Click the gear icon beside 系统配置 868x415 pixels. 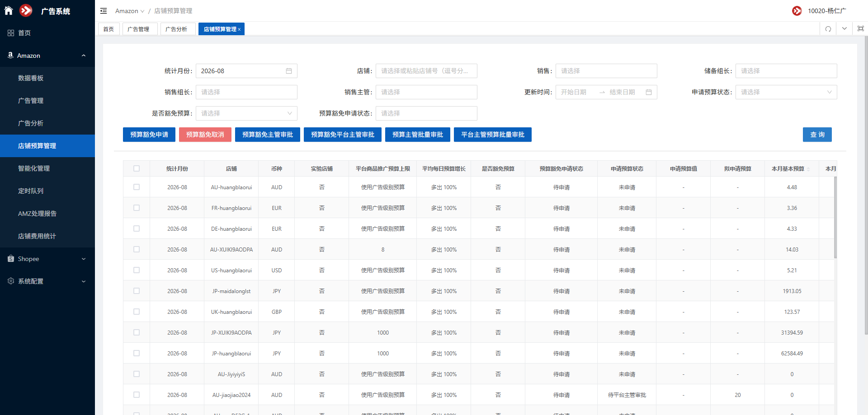coord(11,281)
